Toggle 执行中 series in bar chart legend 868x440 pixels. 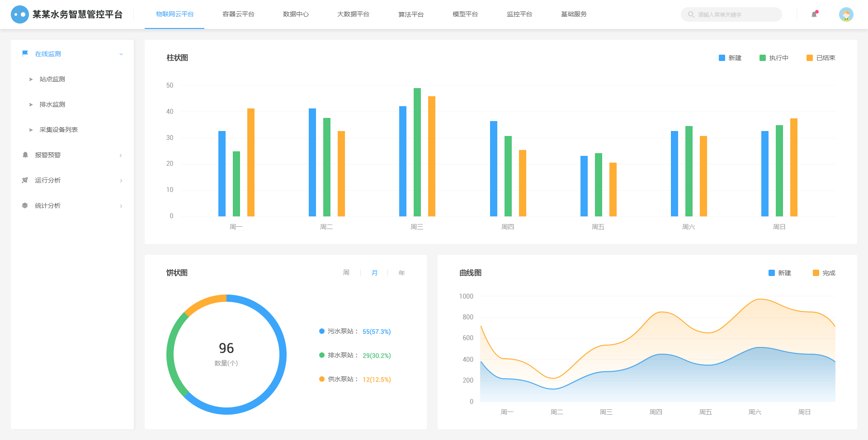pos(774,58)
